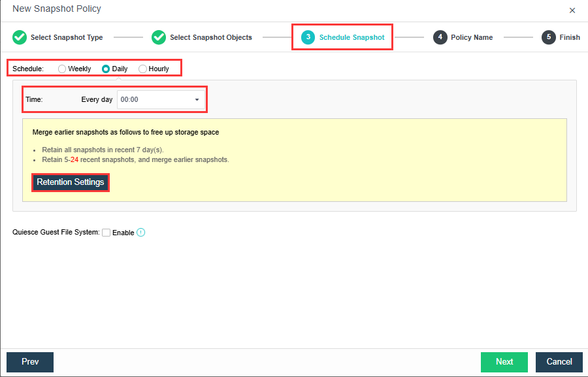The width and height of the screenshot is (588, 377).
Task: Click the Schedule Snapshot step label
Action: point(351,37)
